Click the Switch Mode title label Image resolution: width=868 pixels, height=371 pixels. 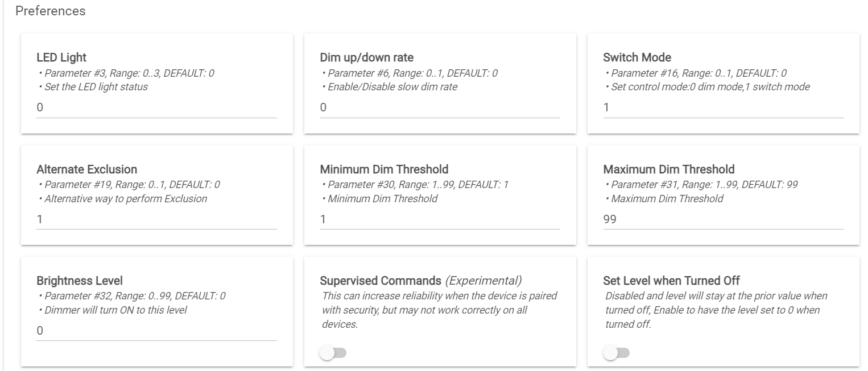pyautogui.click(x=637, y=57)
